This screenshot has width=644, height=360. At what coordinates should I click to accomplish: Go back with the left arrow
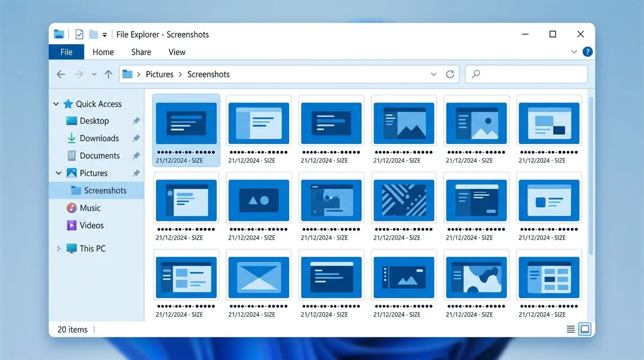[x=61, y=74]
